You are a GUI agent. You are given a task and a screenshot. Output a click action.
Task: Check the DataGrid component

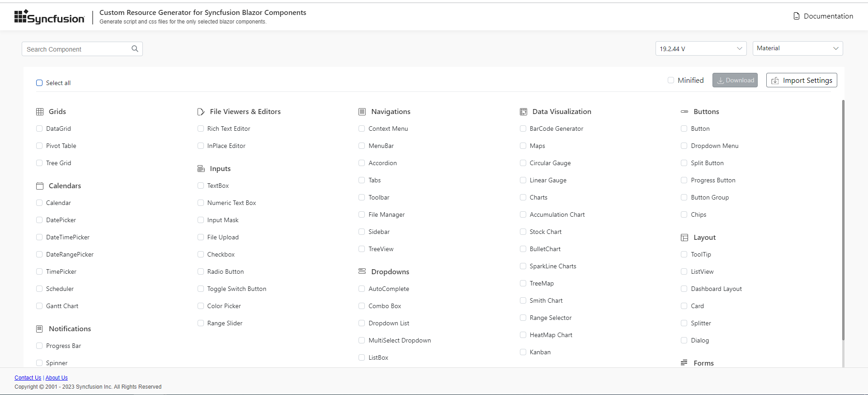click(39, 128)
